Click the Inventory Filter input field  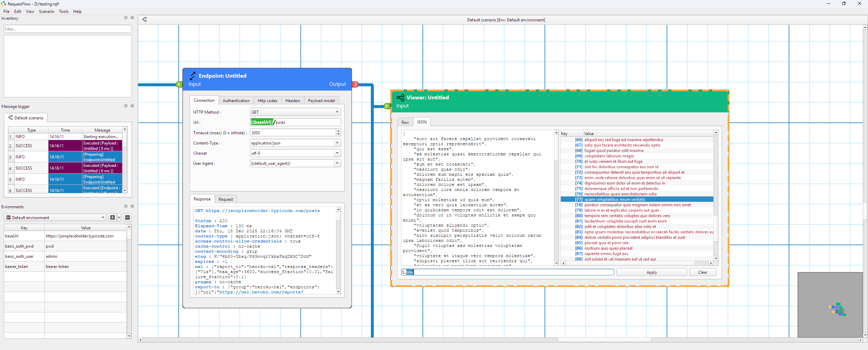[68, 29]
